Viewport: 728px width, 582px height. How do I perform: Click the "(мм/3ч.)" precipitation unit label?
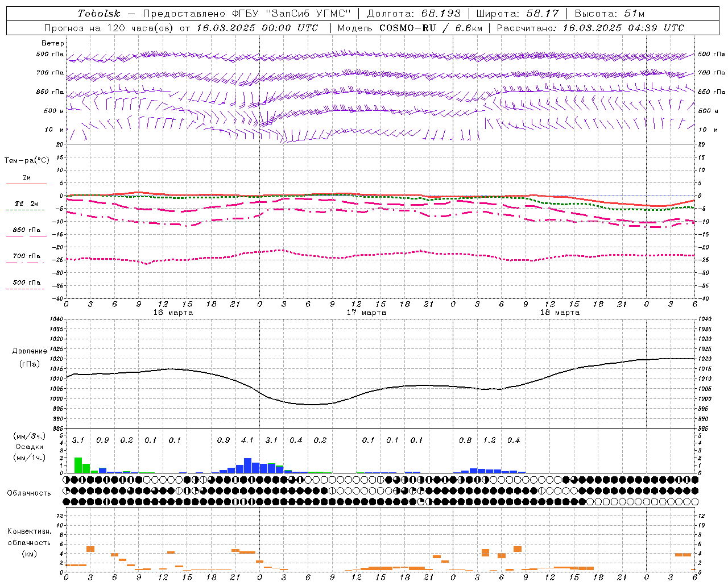(30, 436)
